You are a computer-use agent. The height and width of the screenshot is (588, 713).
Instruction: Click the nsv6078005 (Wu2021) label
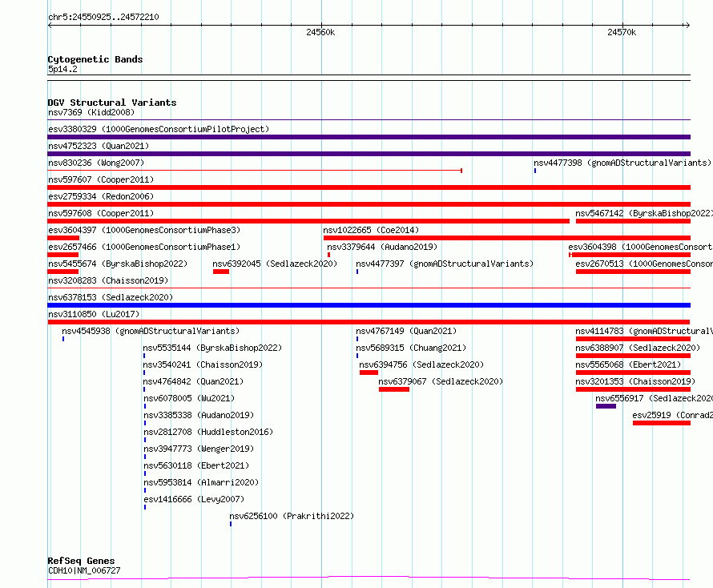point(189,398)
